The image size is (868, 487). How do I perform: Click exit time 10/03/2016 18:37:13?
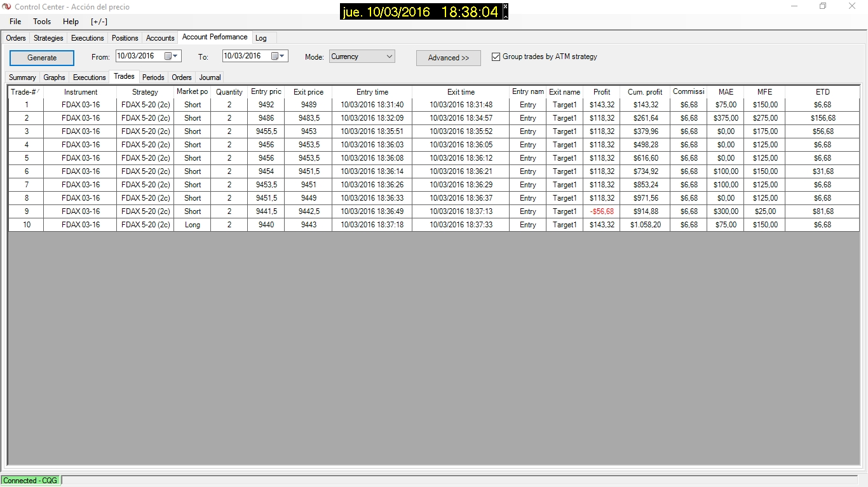tap(461, 211)
